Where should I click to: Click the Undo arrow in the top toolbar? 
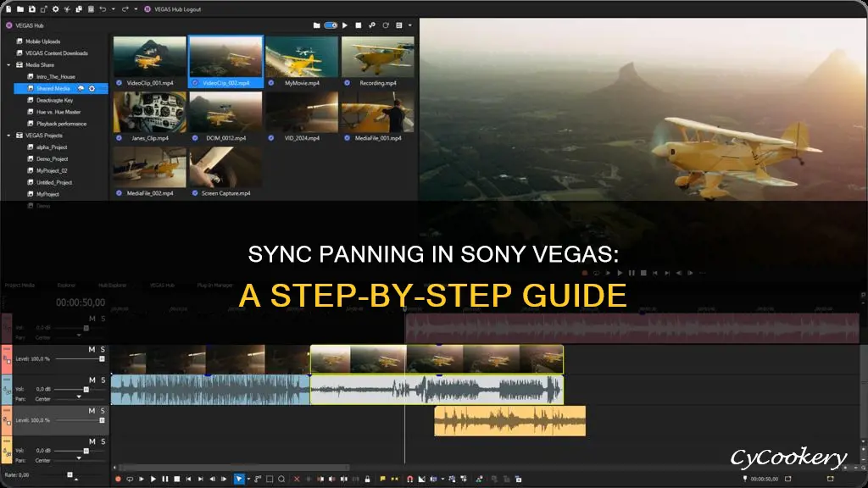pos(103,8)
